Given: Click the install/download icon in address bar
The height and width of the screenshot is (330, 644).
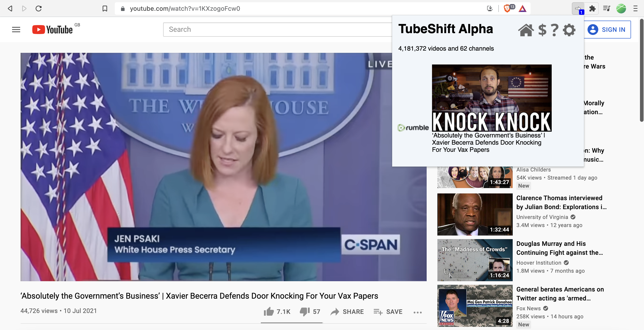Looking at the screenshot, I should [x=490, y=9].
